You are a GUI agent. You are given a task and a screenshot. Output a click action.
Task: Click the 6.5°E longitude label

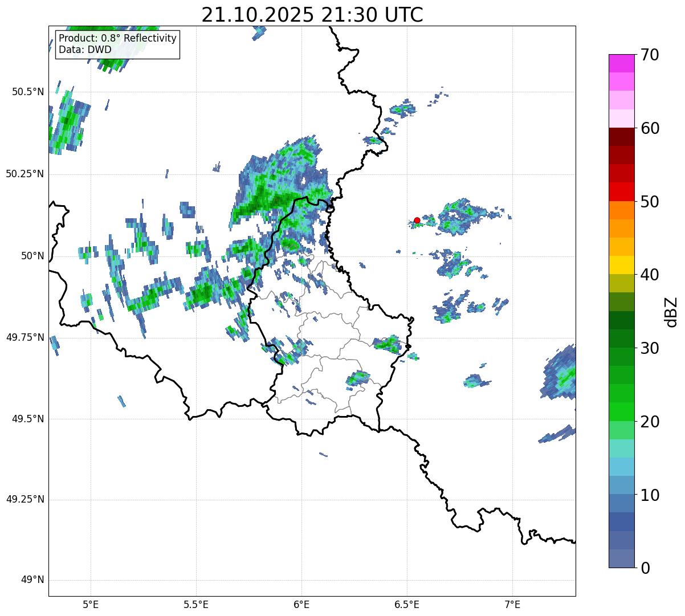(x=407, y=604)
